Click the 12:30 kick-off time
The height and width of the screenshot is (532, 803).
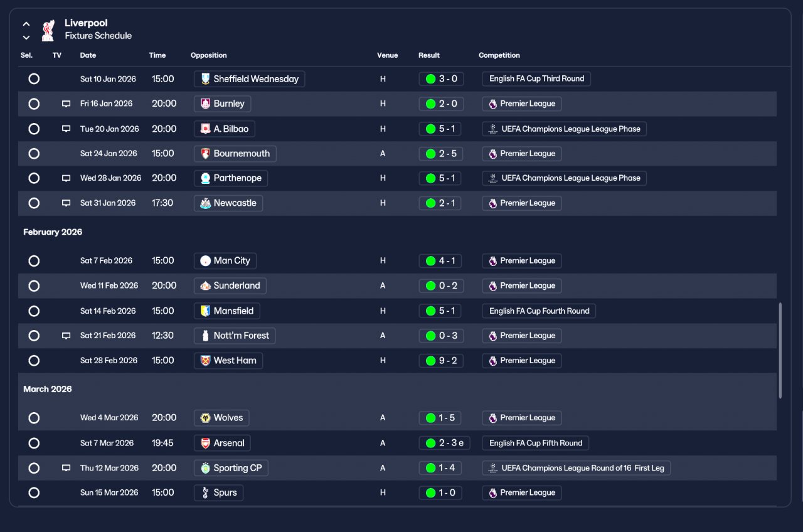[x=162, y=336]
